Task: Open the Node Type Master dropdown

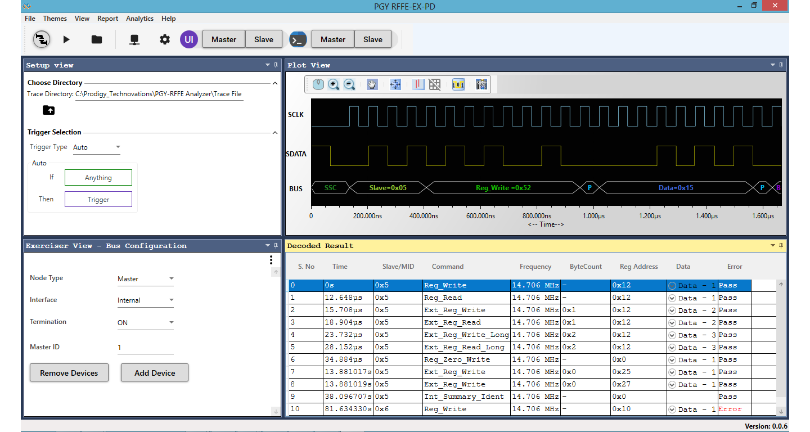Action: coord(145,279)
